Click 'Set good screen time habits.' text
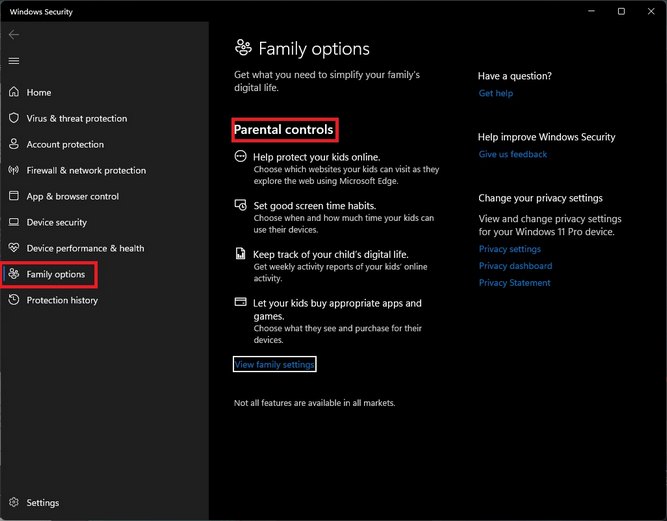The image size is (667, 521). (x=315, y=206)
